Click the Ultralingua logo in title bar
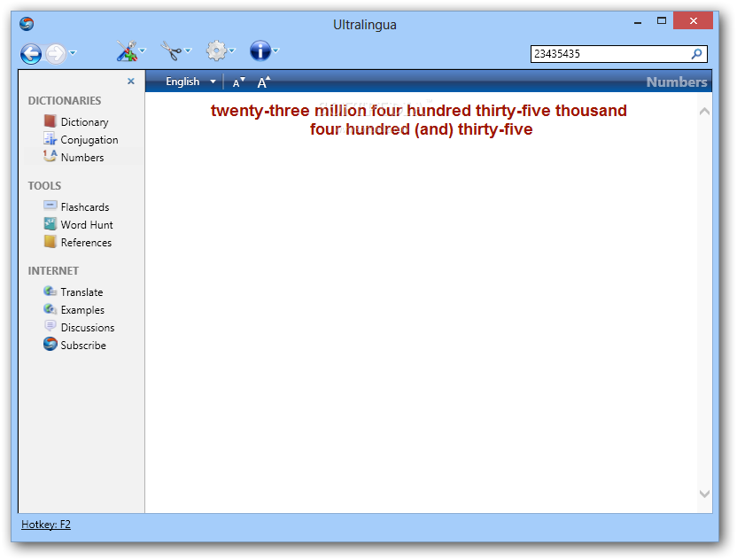The image size is (737, 560). pyautogui.click(x=27, y=24)
